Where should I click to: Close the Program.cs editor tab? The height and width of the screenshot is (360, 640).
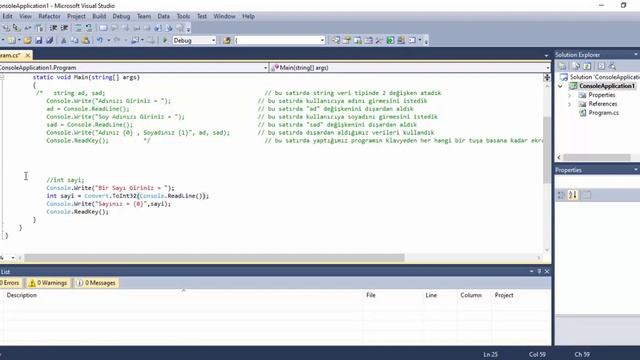(x=28, y=55)
